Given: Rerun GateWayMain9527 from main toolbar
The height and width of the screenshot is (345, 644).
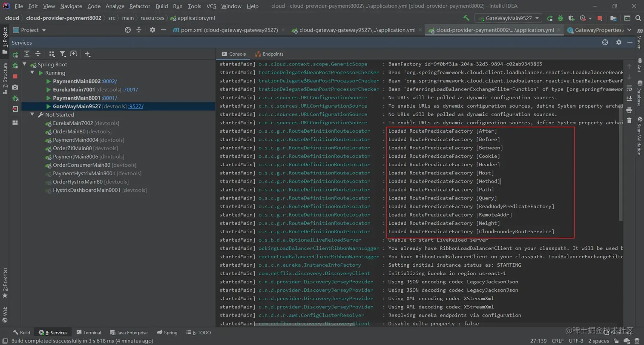Looking at the screenshot, I should point(550,18).
